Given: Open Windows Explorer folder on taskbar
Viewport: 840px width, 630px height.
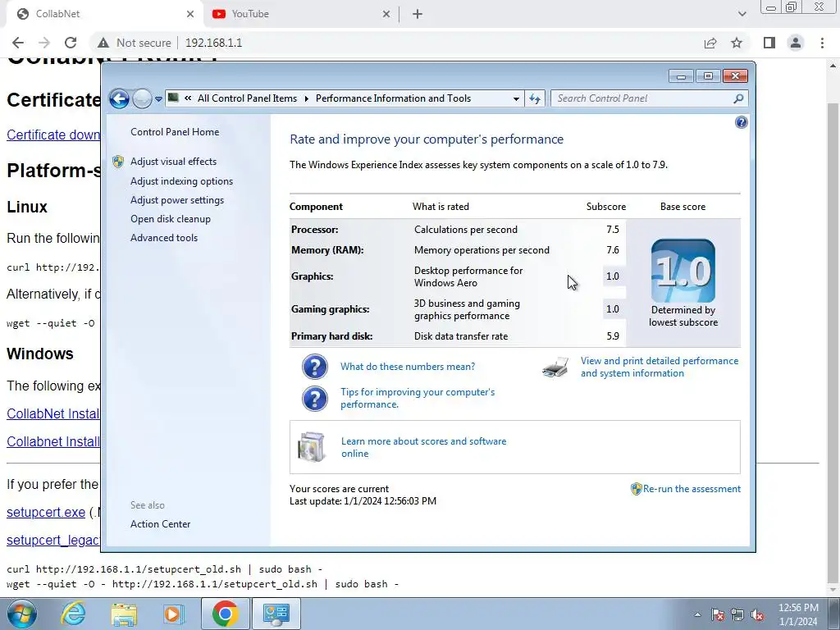Looking at the screenshot, I should [x=124, y=614].
